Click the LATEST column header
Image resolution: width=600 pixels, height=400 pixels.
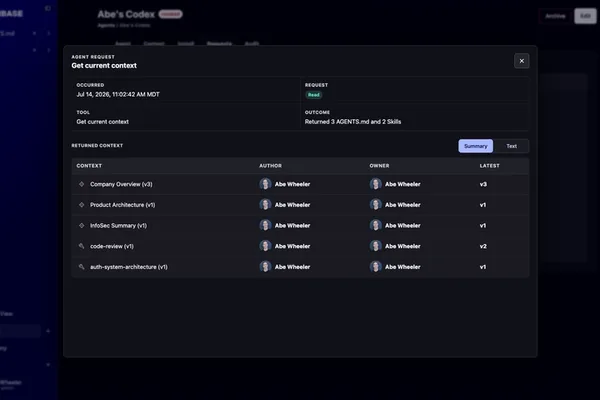point(489,166)
